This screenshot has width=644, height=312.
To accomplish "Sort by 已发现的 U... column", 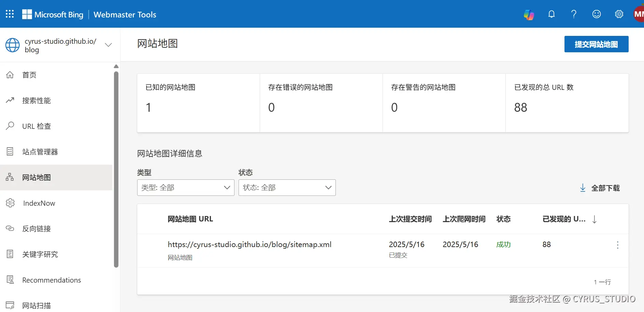I will point(564,219).
